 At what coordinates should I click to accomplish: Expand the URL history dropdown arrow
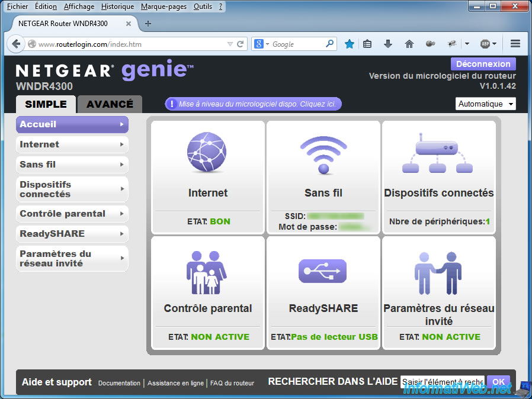230,44
